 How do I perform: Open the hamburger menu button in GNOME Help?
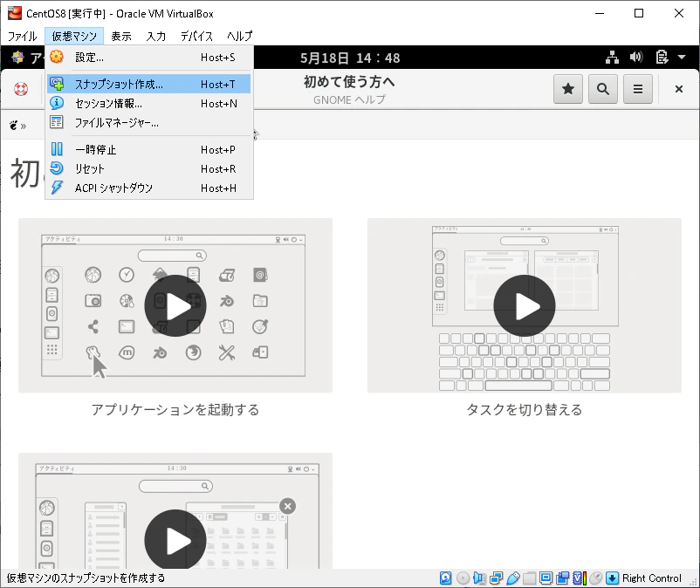click(638, 89)
